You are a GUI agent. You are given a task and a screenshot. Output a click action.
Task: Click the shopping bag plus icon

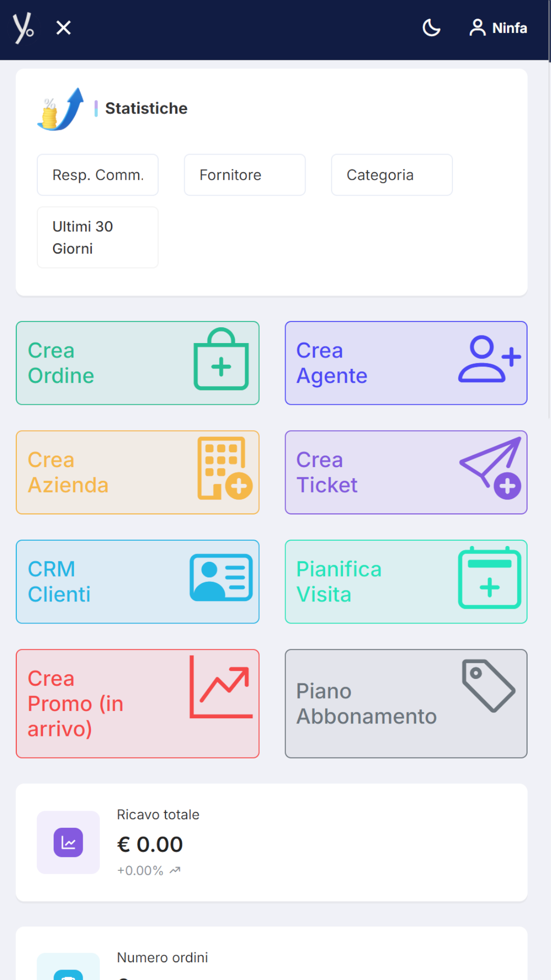click(221, 359)
